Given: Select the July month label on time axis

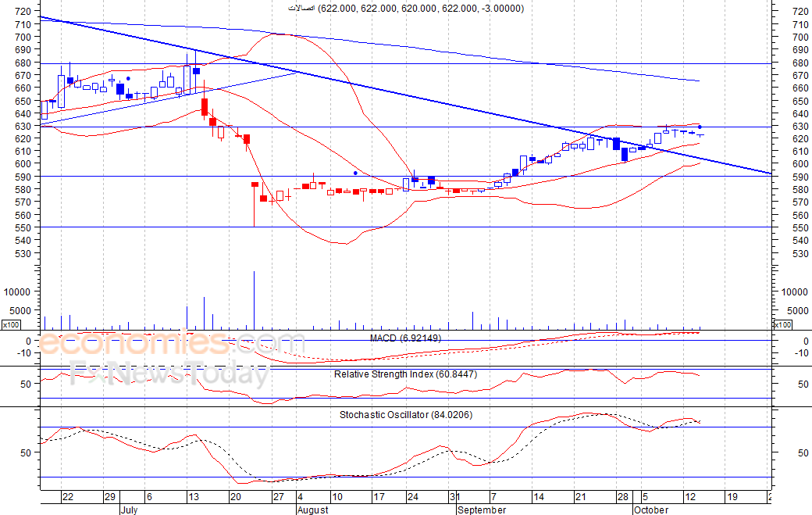Looking at the screenshot, I should [129, 510].
